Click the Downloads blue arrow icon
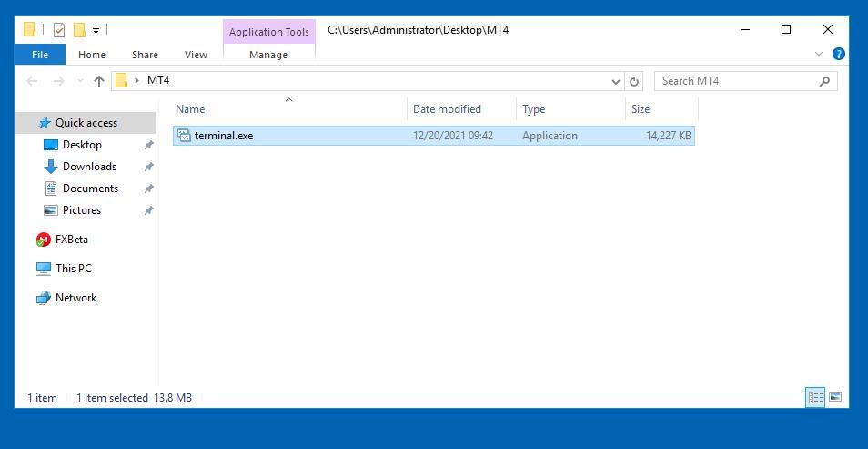The width and height of the screenshot is (868, 449). click(50, 167)
